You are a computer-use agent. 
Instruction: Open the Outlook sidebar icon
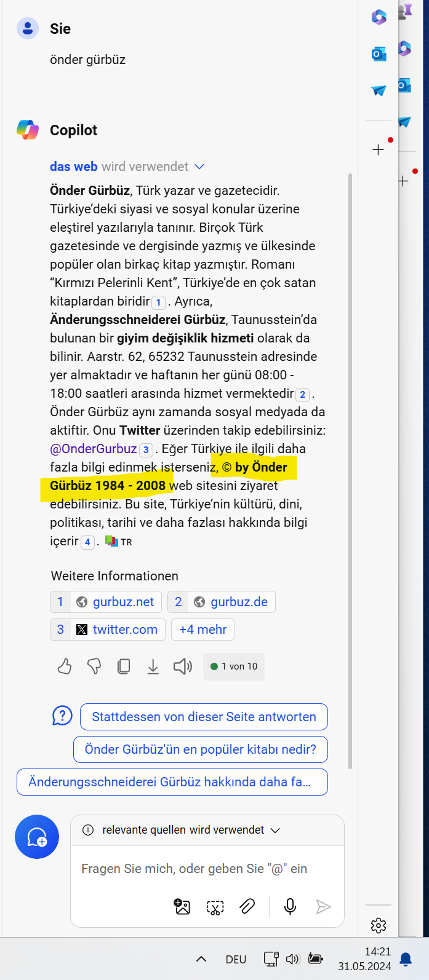point(379,54)
